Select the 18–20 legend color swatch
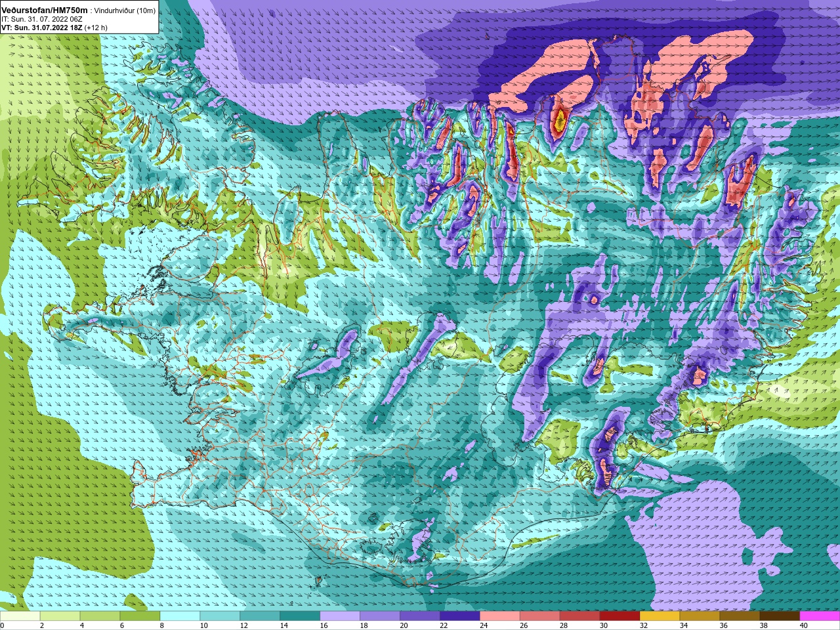This screenshot has width=840, height=630. click(381, 616)
